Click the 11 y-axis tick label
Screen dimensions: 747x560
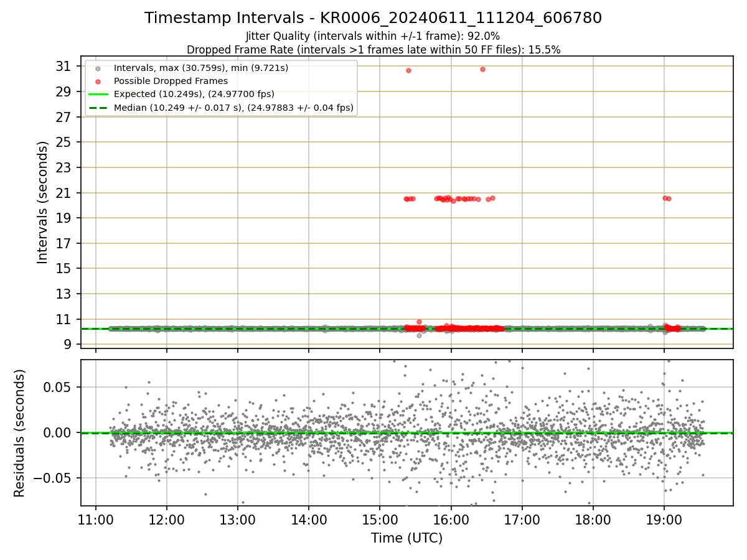64,319
